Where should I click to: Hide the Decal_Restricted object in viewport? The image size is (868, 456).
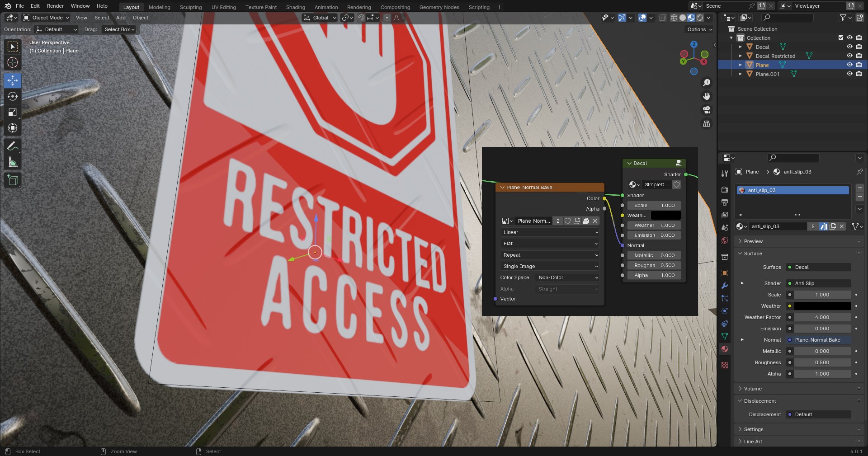pos(850,56)
